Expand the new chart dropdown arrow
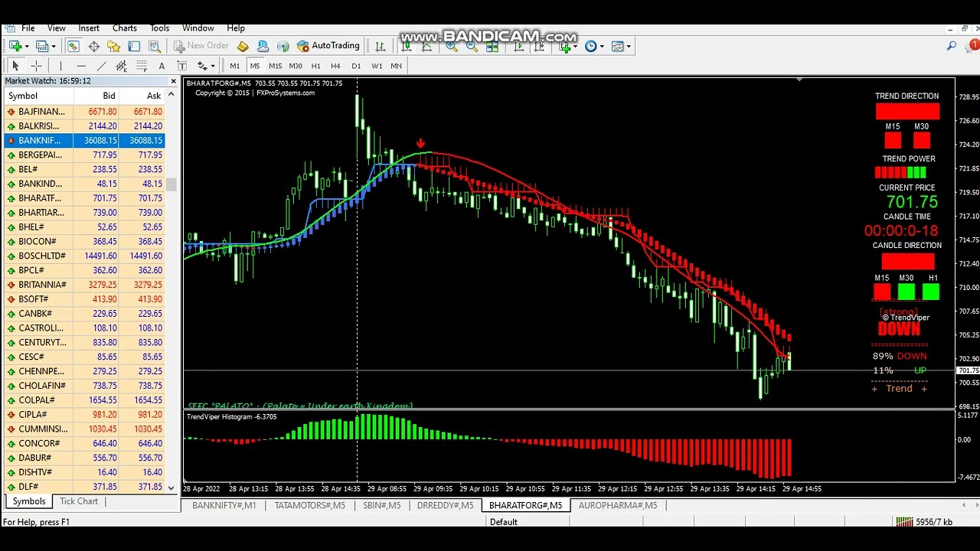 click(26, 47)
